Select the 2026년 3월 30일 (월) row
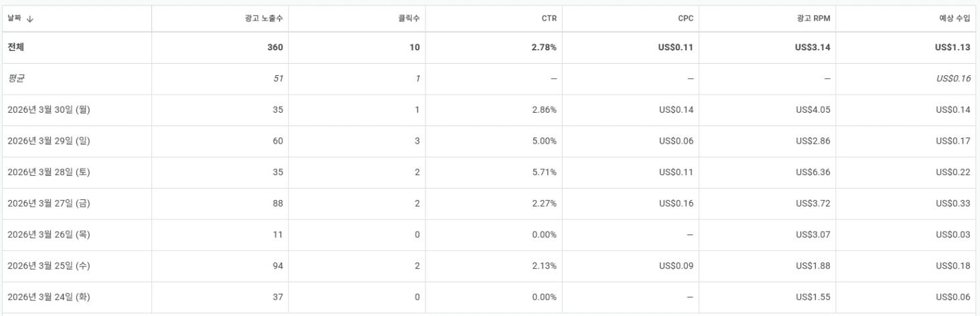Viewport: 980px width, 316px height. pos(49,110)
